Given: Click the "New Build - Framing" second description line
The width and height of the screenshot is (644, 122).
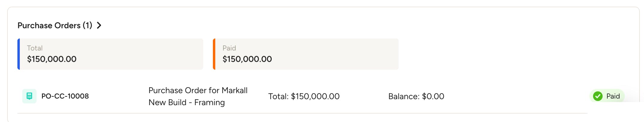Looking at the screenshot, I should (x=186, y=102).
